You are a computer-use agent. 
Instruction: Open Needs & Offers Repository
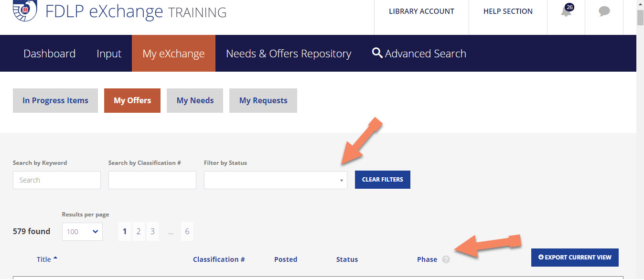(x=289, y=54)
